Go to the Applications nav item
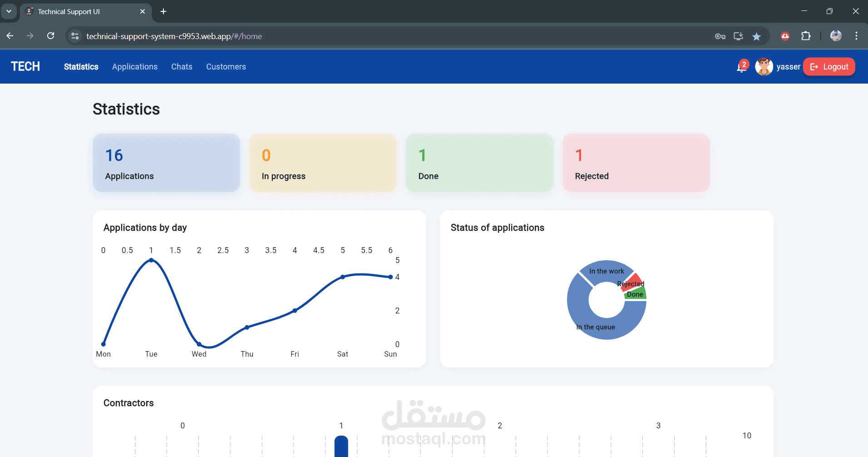The width and height of the screenshot is (868, 457). (x=135, y=67)
